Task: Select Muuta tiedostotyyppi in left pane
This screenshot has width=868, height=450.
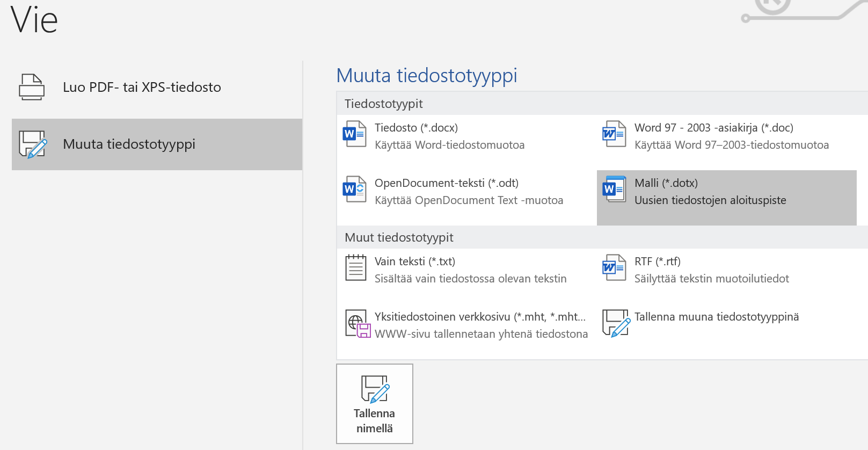Action: (157, 144)
